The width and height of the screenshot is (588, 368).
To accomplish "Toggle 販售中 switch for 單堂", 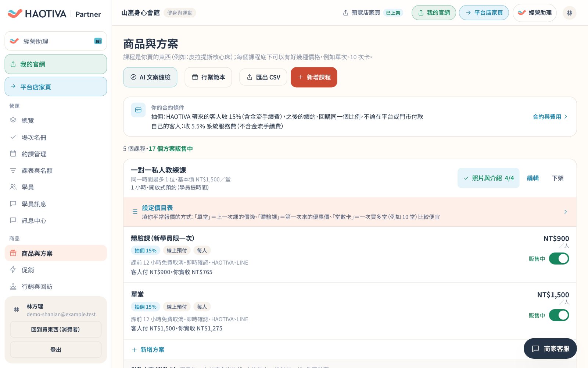I will [559, 315].
